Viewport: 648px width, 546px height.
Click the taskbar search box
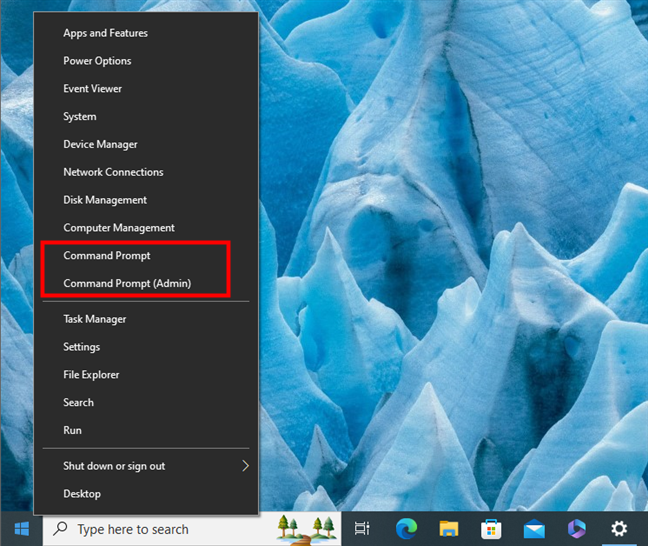coord(192,529)
